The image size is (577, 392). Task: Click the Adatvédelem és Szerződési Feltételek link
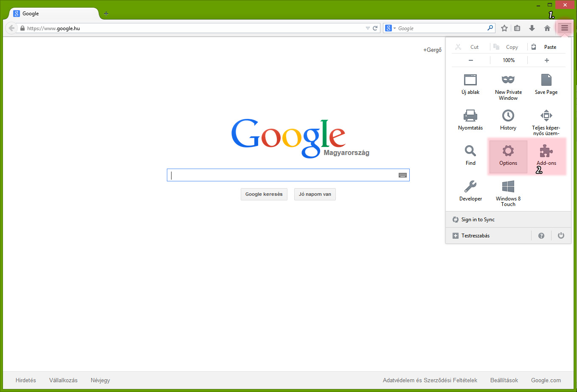coord(430,380)
